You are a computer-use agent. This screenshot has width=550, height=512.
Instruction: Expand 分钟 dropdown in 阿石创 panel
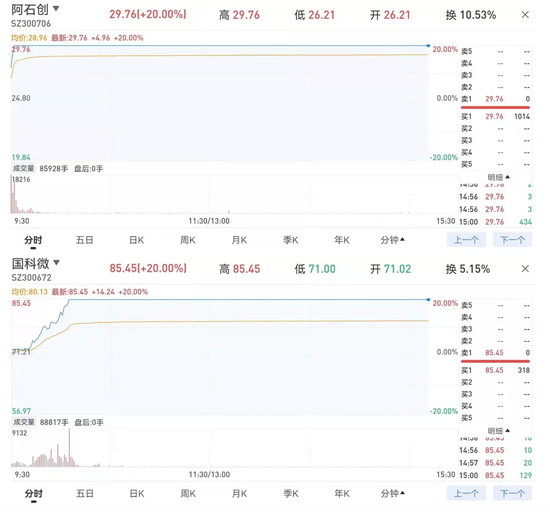[x=393, y=240]
